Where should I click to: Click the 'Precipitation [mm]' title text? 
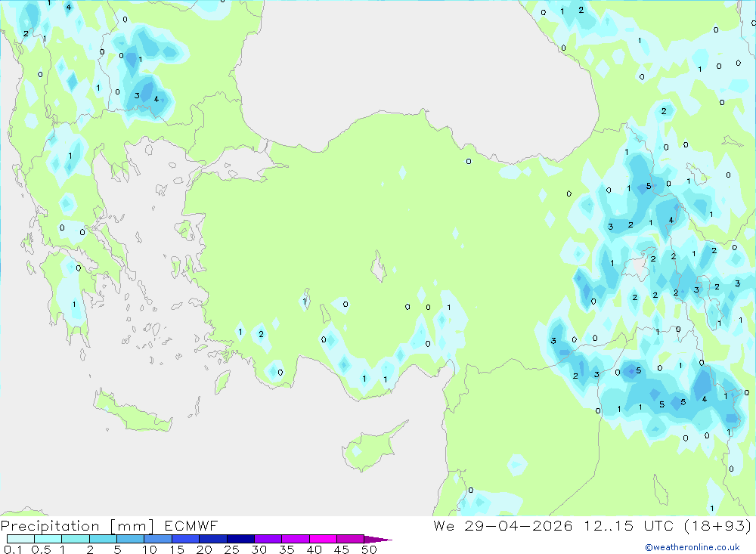(x=77, y=525)
